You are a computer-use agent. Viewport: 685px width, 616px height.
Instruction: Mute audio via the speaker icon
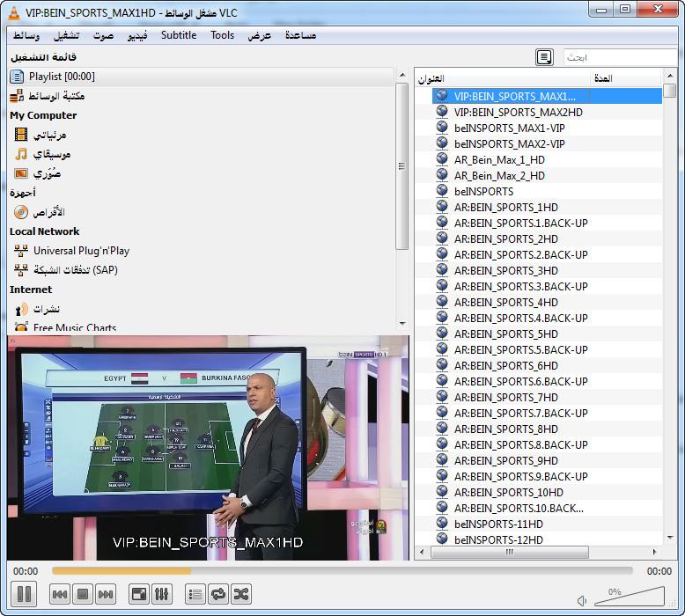point(582,601)
